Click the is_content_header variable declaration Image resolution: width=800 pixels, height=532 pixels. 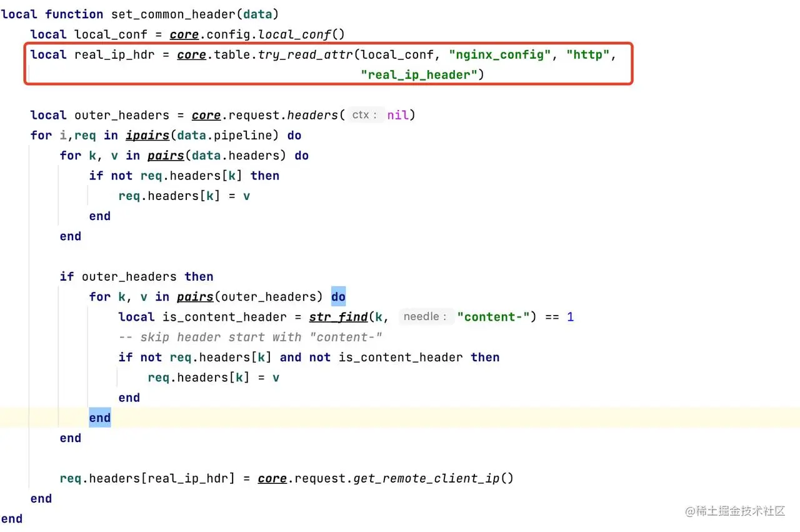coord(224,317)
